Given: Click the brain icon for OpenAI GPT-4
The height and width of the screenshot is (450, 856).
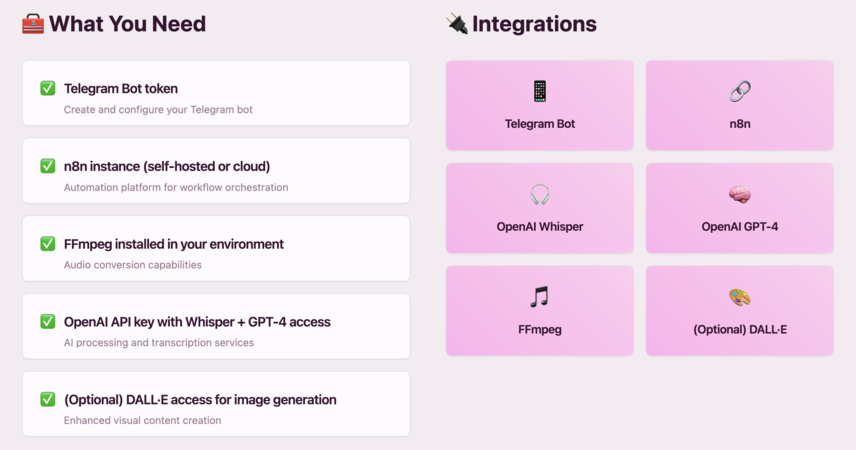Looking at the screenshot, I should click(x=740, y=194).
